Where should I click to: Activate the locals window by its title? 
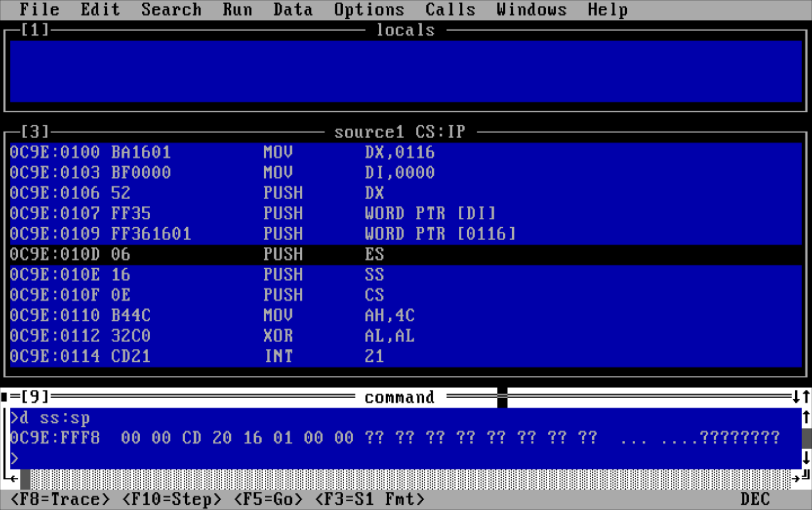tap(406, 30)
